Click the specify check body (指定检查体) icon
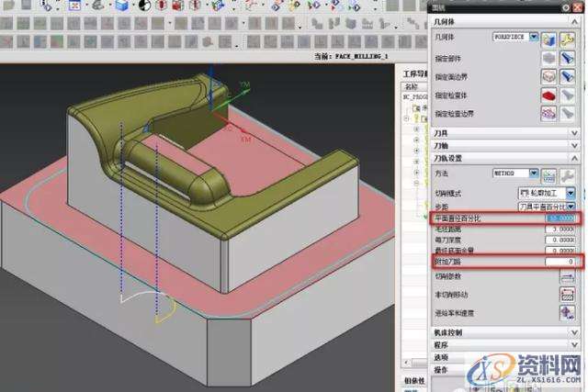 click(x=548, y=95)
